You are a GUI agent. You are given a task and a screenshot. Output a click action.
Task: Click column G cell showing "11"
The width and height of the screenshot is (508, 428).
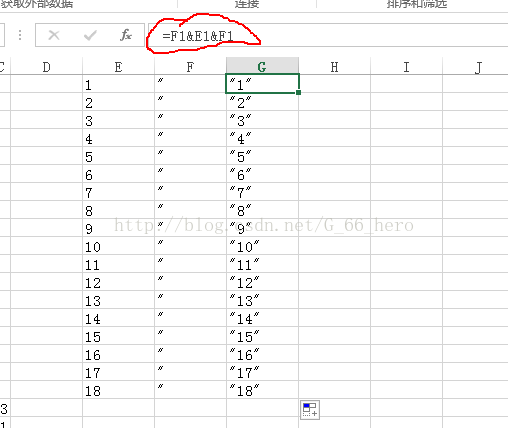262,264
